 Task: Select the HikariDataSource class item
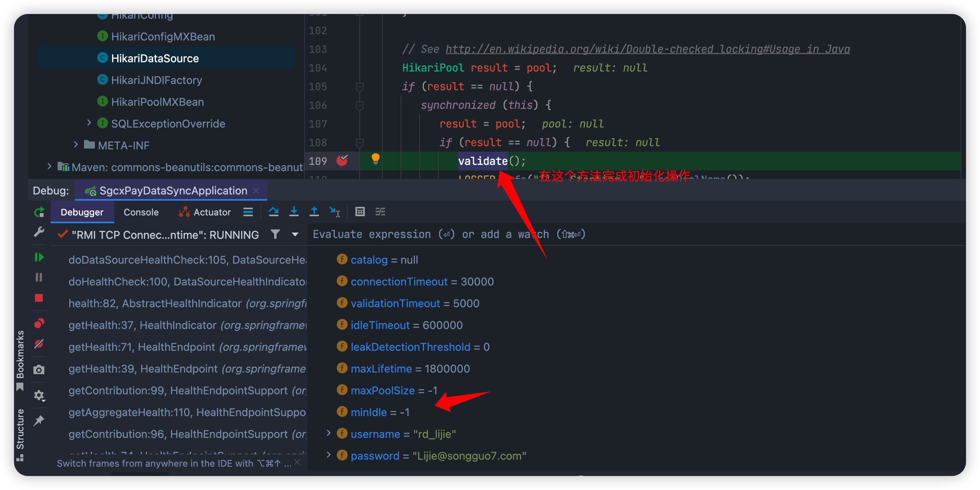point(154,58)
